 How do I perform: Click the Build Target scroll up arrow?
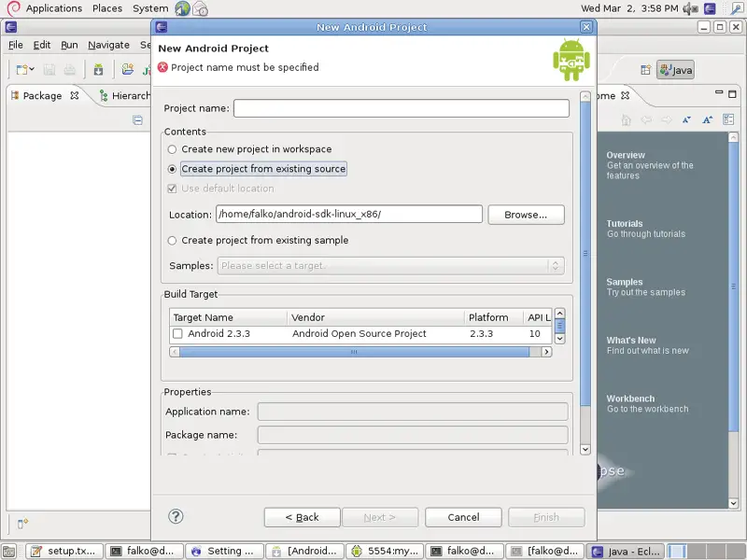coord(559,314)
